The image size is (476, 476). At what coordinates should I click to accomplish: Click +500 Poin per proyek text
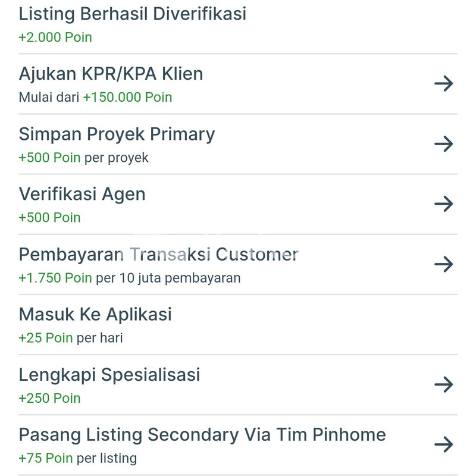click(83, 158)
